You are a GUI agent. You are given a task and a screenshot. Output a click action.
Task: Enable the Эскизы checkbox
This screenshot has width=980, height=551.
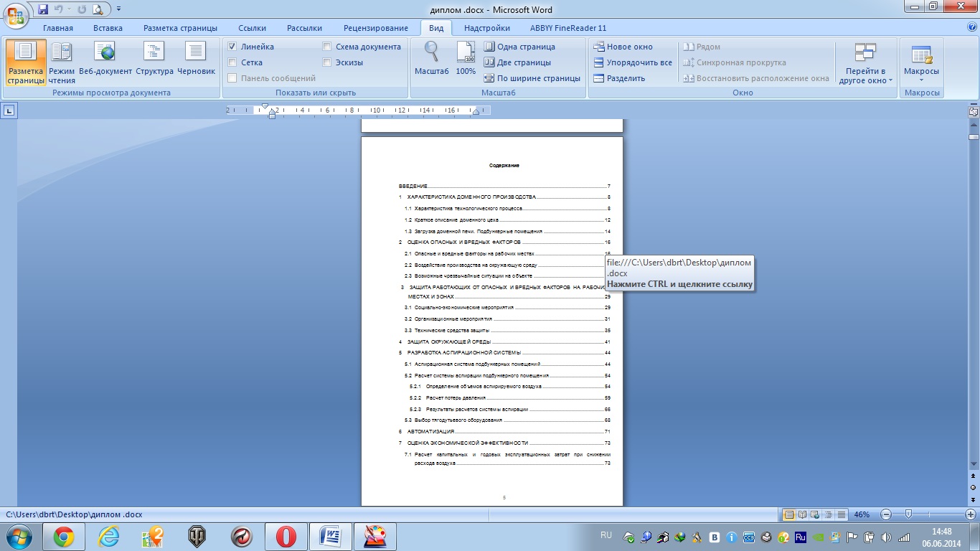[327, 62]
